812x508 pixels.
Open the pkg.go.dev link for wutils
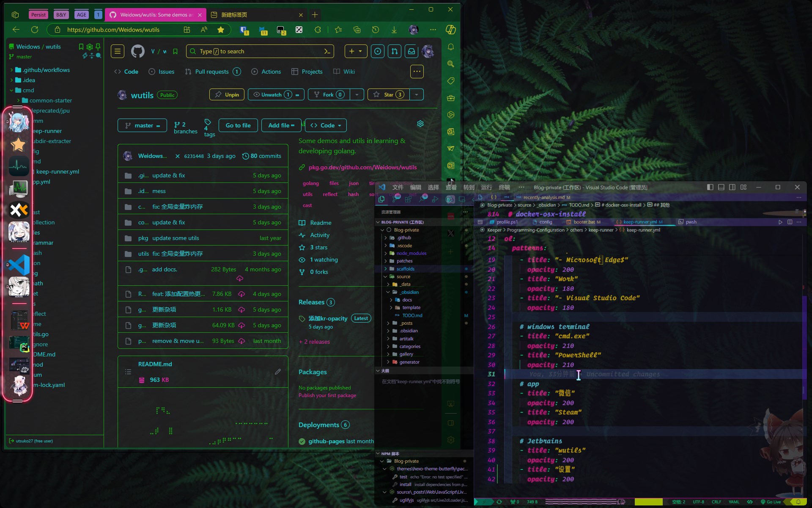click(362, 167)
